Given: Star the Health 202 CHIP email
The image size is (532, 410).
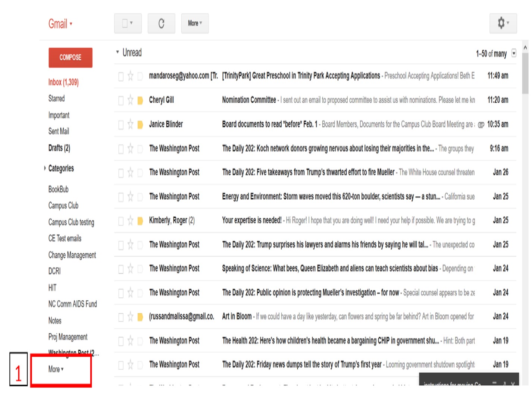Looking at the screenshot, I should [130, 341].
